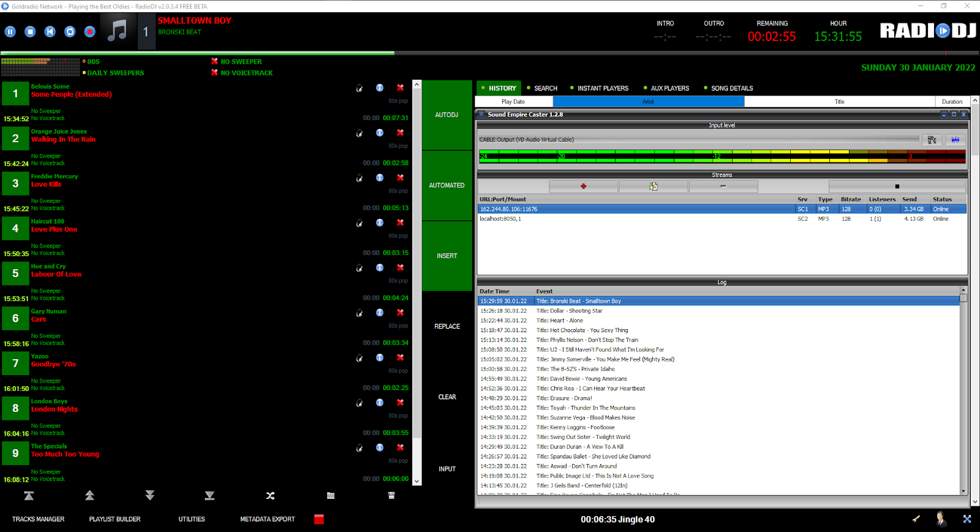The width and height of the screenshot is (980, 532).
Task: Show info for Labour Of Love
Action: [380, 268]
